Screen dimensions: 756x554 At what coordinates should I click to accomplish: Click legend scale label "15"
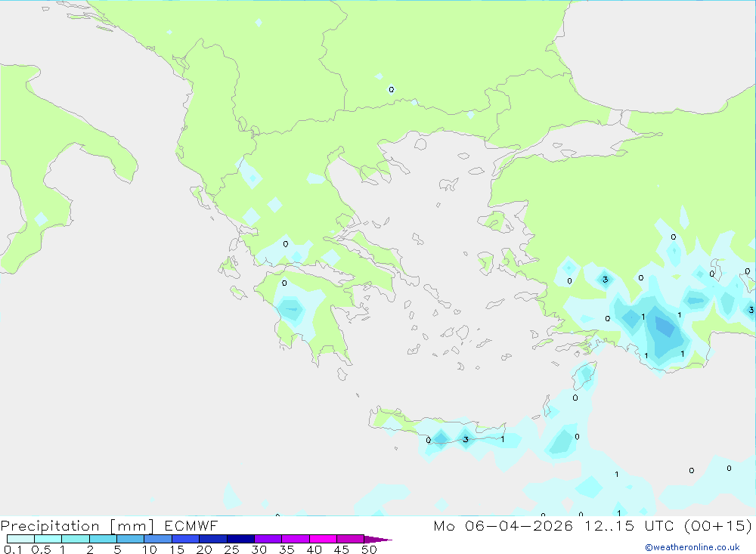(x=176, y=549)
